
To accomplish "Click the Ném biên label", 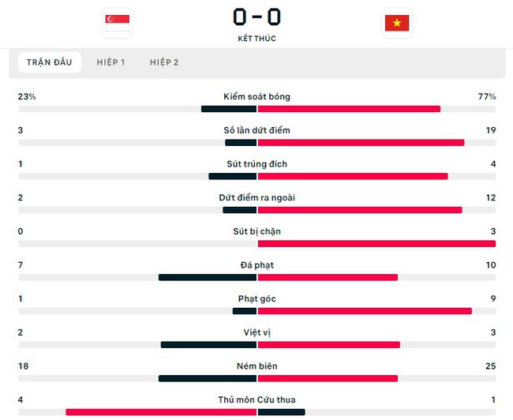I will coord(256,366).
